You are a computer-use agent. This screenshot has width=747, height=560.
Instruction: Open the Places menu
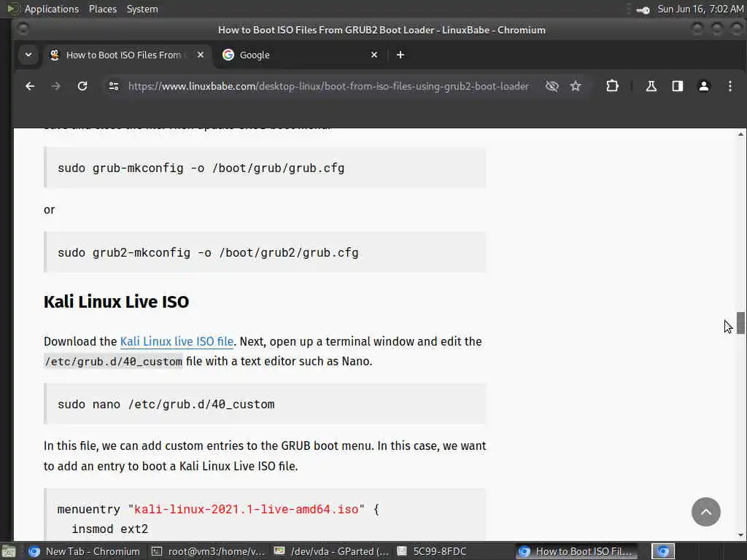(102, 9)
